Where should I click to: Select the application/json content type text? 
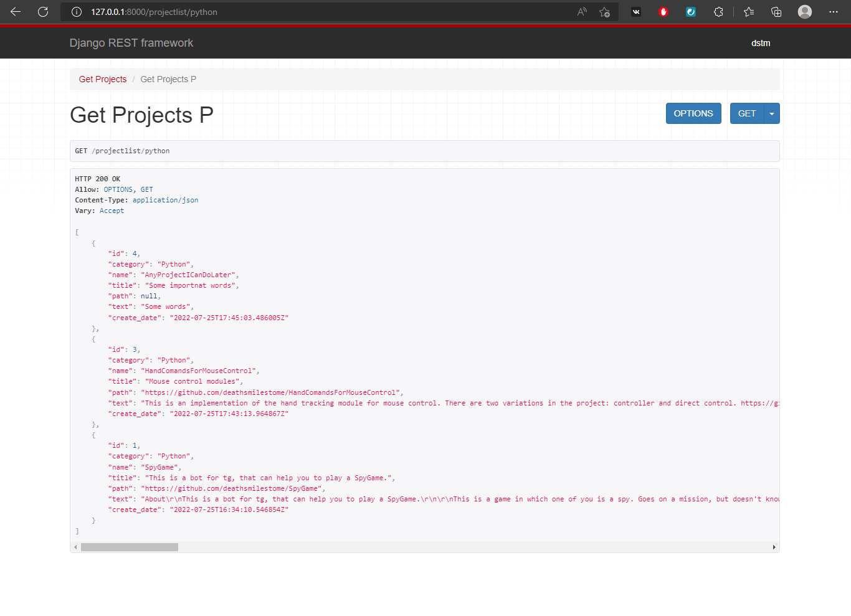165,200
